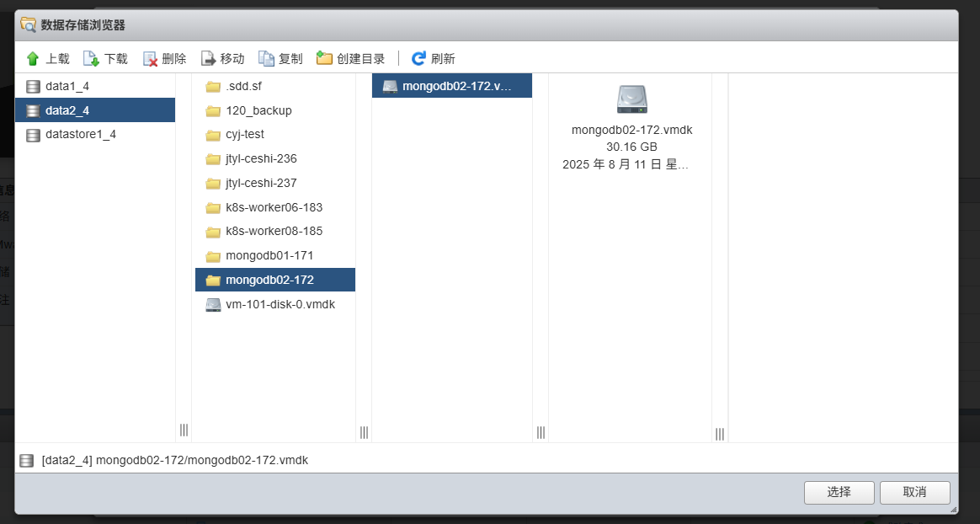Image resolution: width=980 pixels, height=524 pixels.
Task: Click the Delete (删除) toolbar icon
Action: tap(151, 59)
